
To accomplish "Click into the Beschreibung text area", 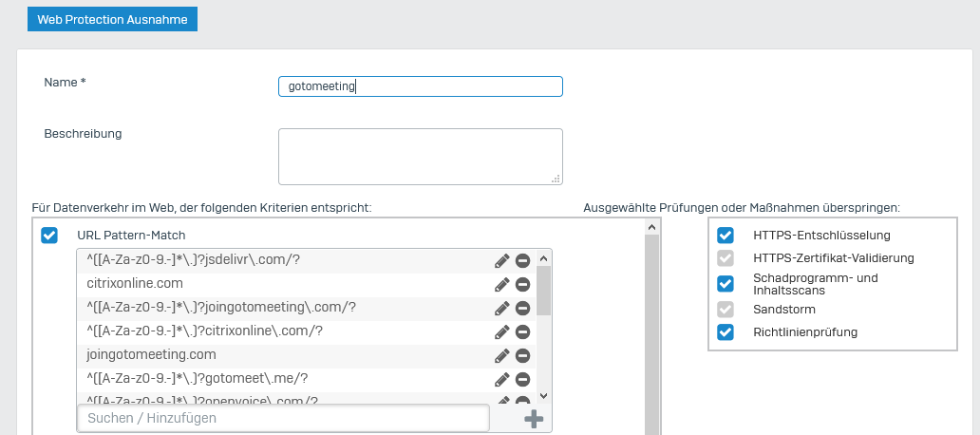I will (421, 157).
